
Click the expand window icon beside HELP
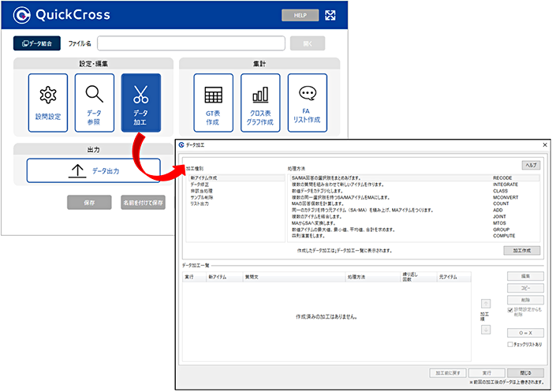click(330, 15)
